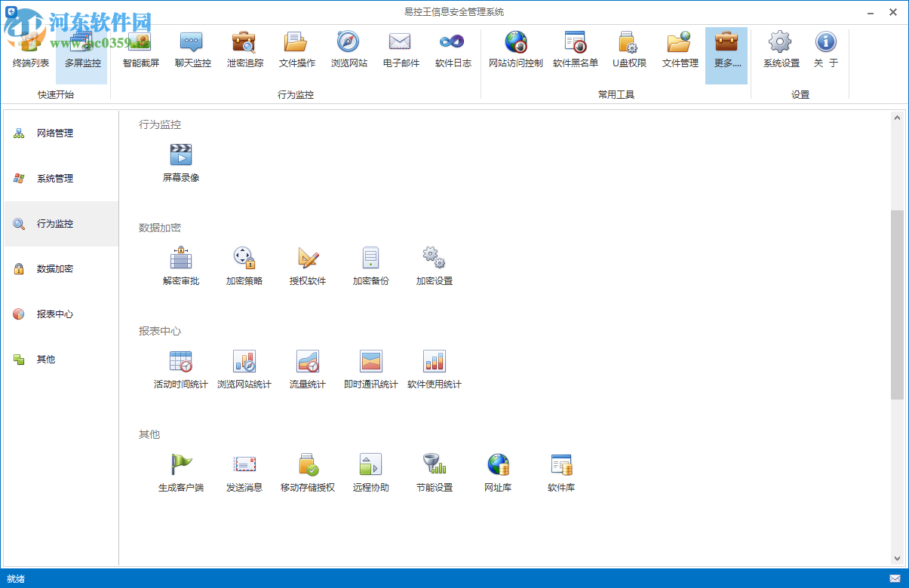
Task: Open 系统设置 system settings
Action: point(779,49)
